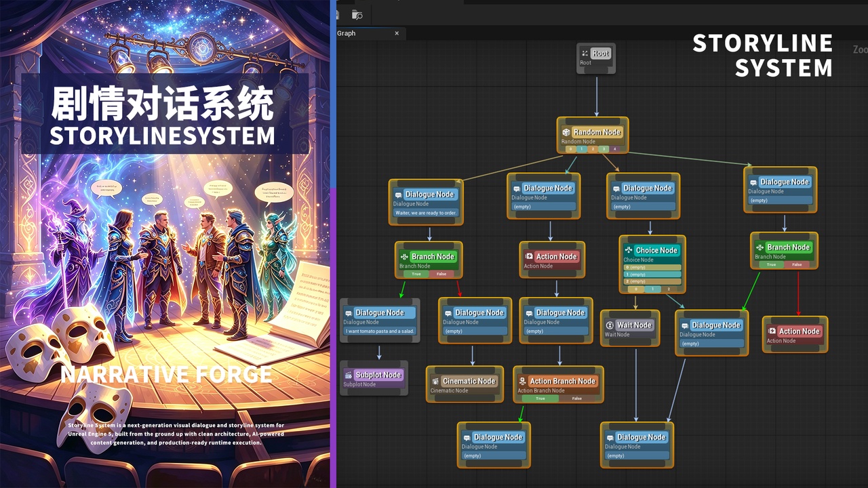Click the browse-to-asset folder icon in toolbar
The image size is (868, 488).
click(x=357, y=14)
